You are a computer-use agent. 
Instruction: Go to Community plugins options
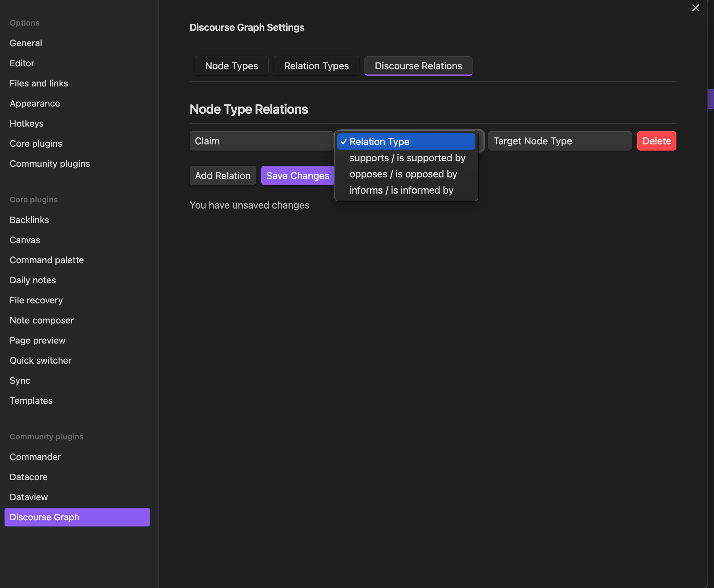[x=50, y=164]
